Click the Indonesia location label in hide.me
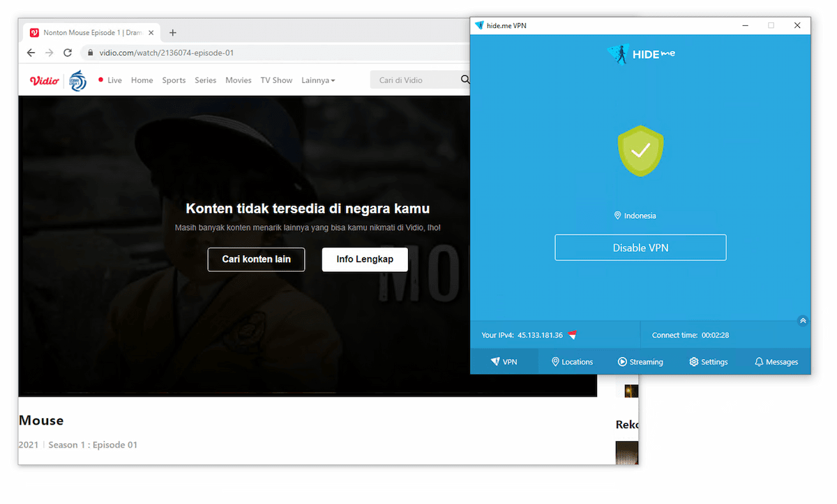The image size is (837, 504). [635, 216]
